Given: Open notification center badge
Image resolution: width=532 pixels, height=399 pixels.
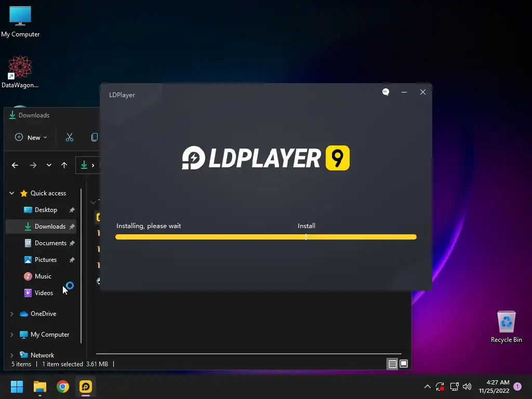Looking at the screenshot, I should 517,387.
